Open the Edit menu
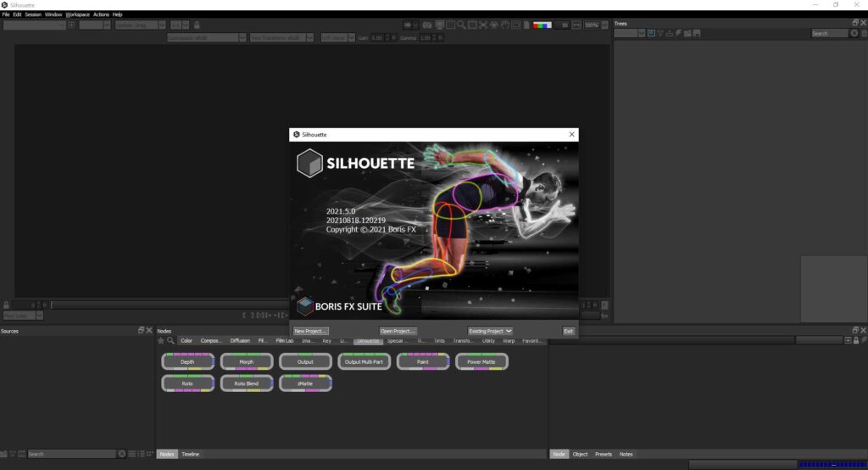868x470 pixels. [17, 14]
